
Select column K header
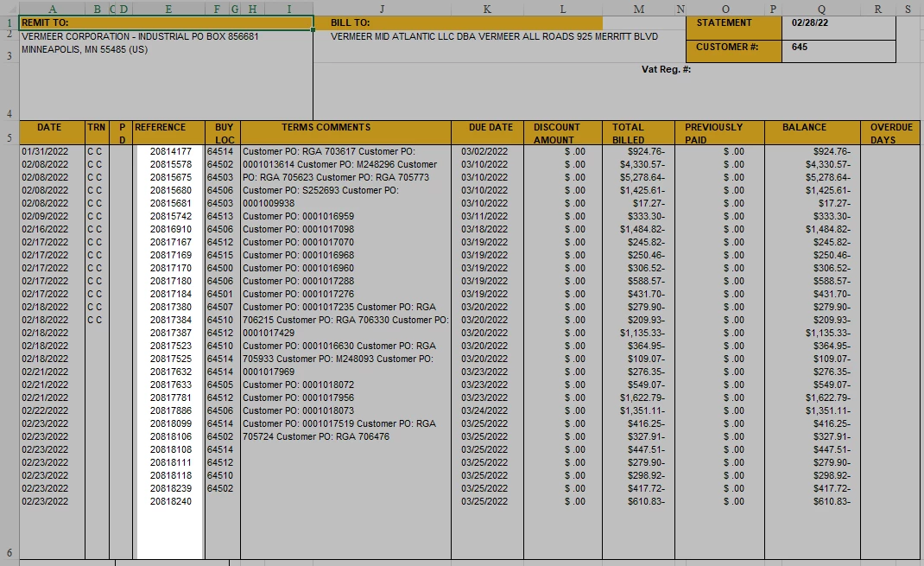487,9
